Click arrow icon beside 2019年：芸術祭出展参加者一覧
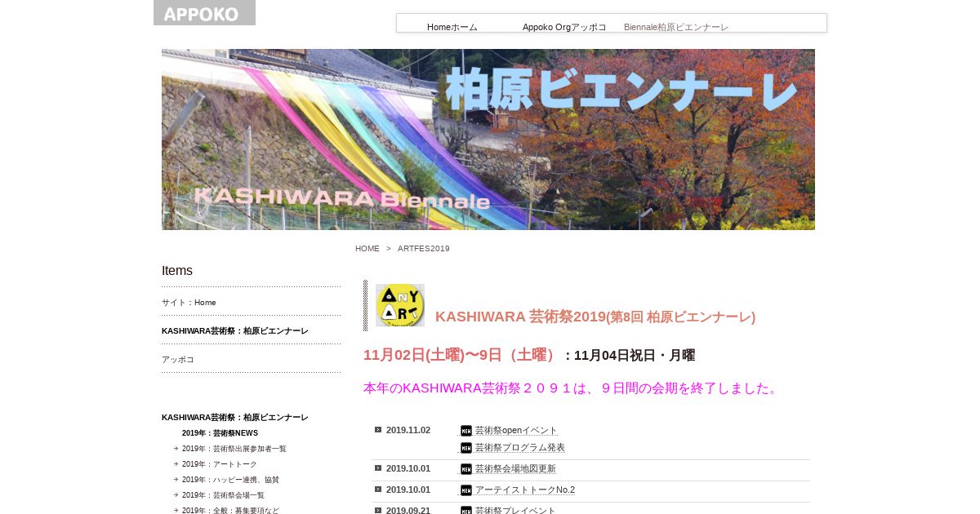This screenshot has height=514, width=980. tap(176, 449)
